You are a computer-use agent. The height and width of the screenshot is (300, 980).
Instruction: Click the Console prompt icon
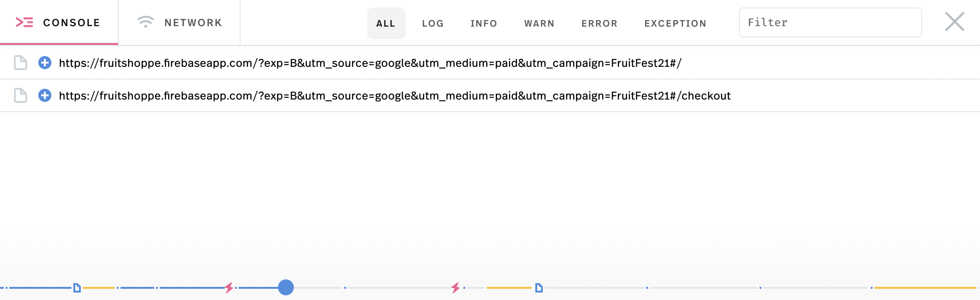click(24, 22)
